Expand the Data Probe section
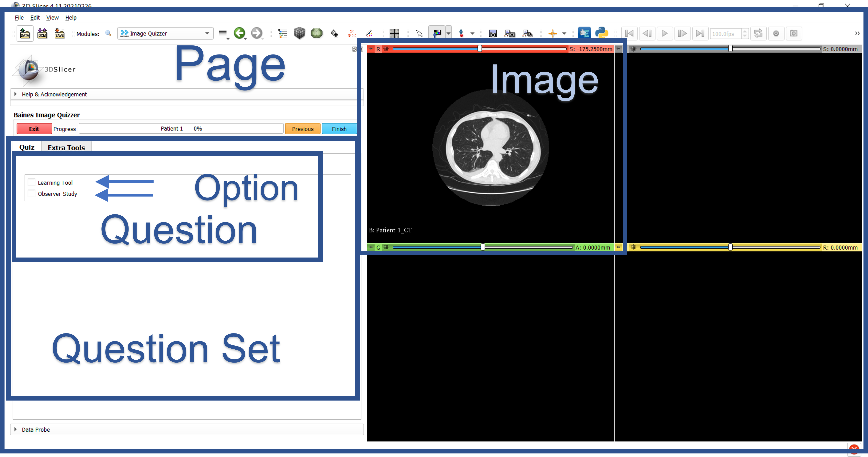The image size is (868, 457). [x=16, y=429]
